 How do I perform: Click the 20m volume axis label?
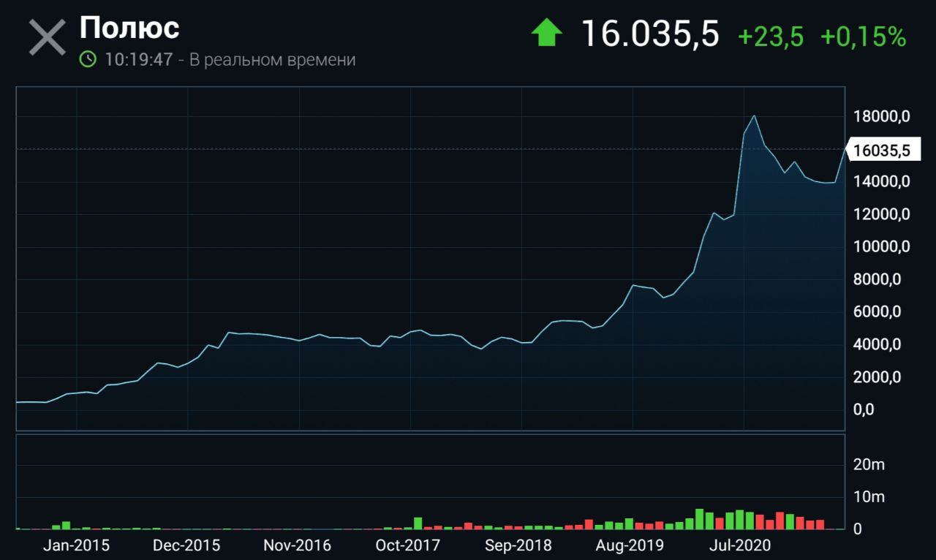869,465
